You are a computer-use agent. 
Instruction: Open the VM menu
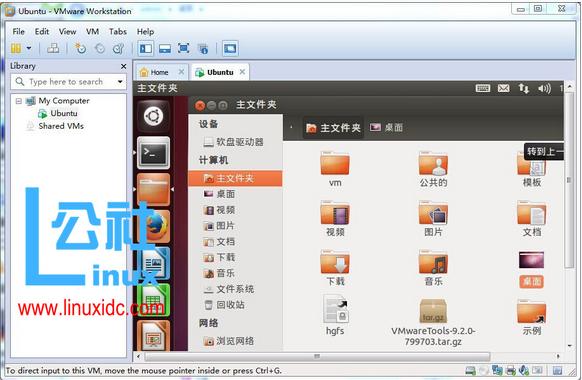click(92, 32)
